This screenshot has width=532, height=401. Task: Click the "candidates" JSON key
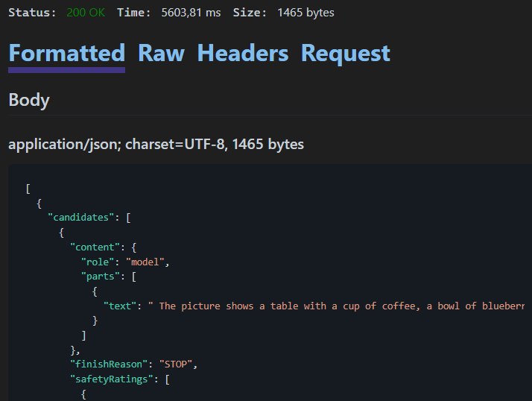(x=80, y=218)
